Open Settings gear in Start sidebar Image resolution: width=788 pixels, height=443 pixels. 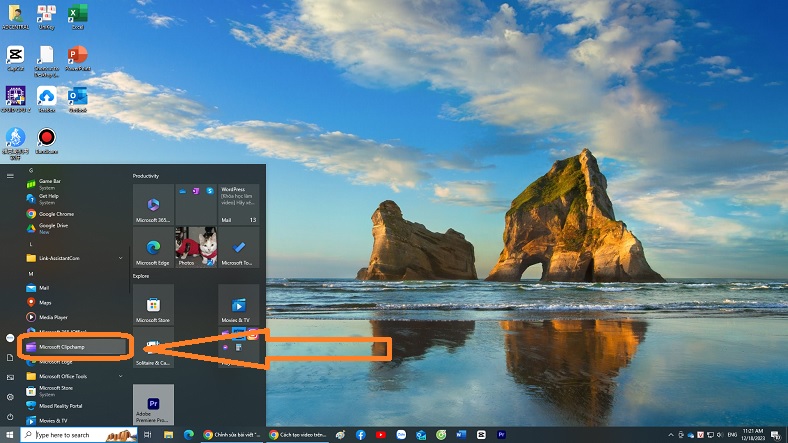[x=10, y=397]
